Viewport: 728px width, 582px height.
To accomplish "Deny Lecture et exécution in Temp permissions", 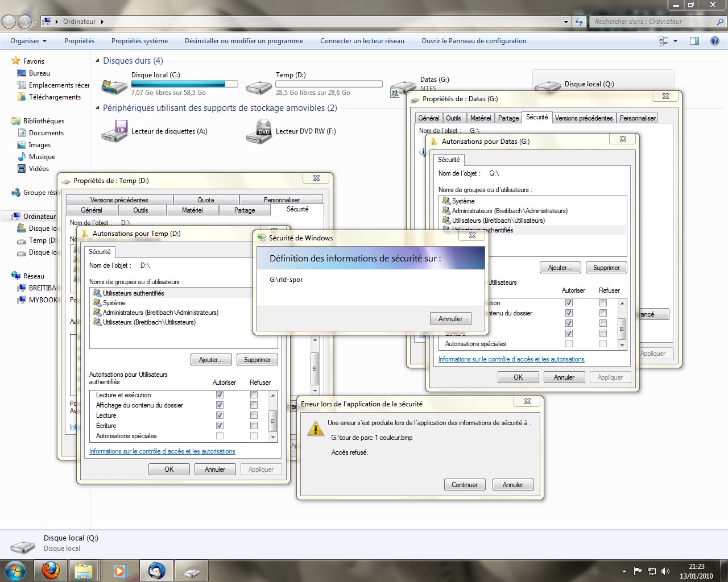I will point(254,395).
